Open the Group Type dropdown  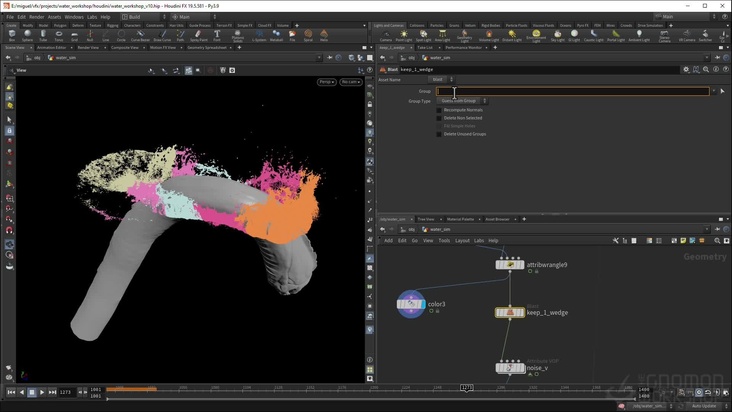(x=461, y=101)
